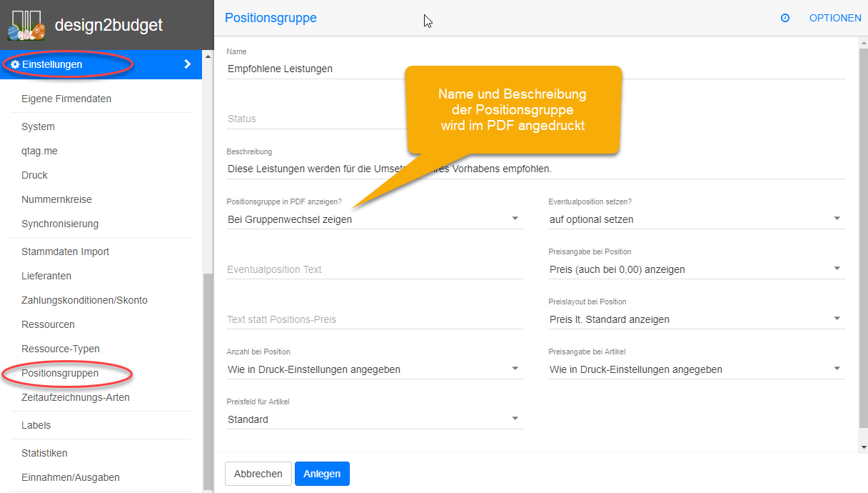The image size is (868, 493).
Task: Click the 'Eventualposition Text' field
Action: click(x=375, y=269)
